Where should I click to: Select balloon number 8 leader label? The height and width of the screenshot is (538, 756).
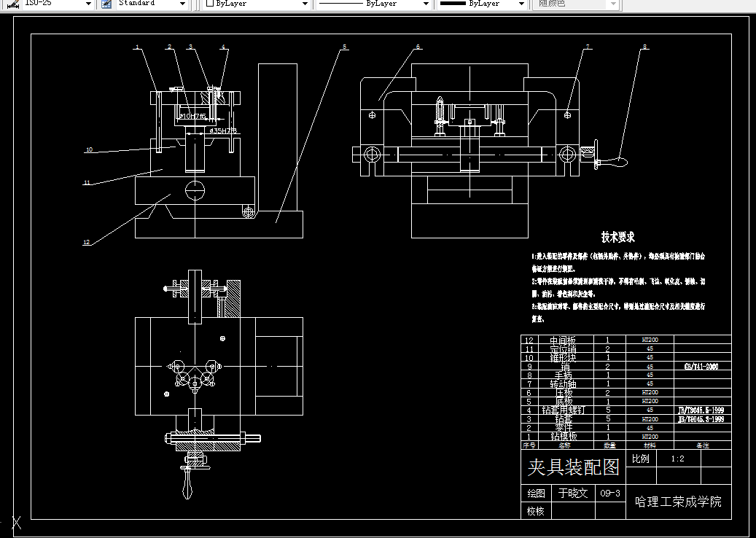tap(644, 47)
